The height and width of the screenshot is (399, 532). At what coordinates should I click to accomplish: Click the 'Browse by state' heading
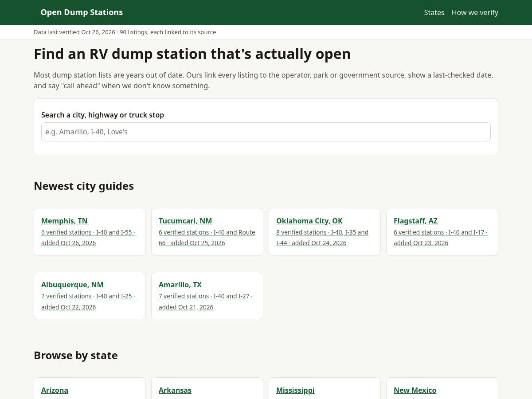pos(76,356)
